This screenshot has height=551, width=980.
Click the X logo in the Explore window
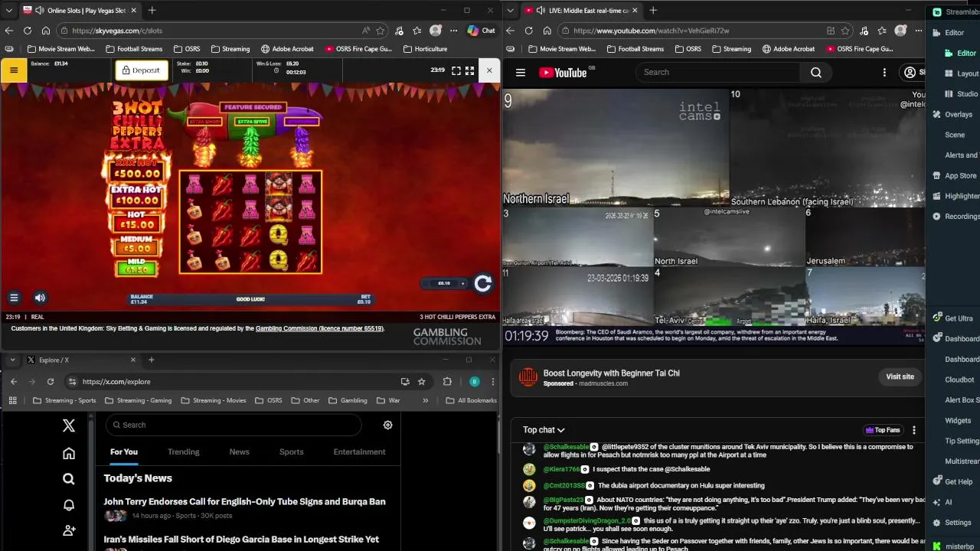tap(69, 425)
